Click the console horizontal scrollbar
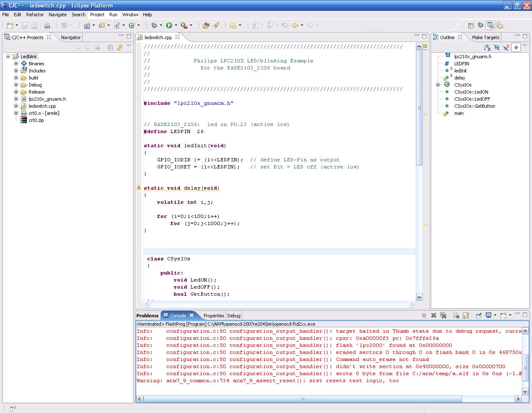Screen dimensions: 532x413 (303, 399)
